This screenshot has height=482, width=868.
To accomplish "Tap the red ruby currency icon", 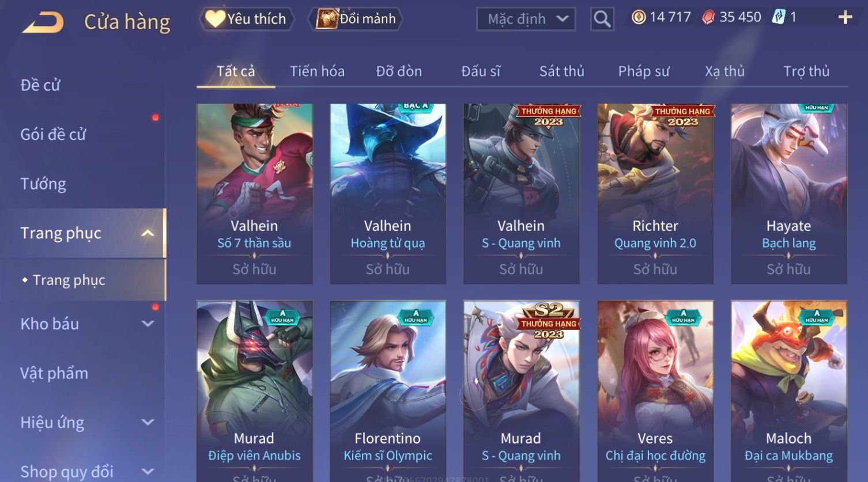I will (x=708, y=17).
